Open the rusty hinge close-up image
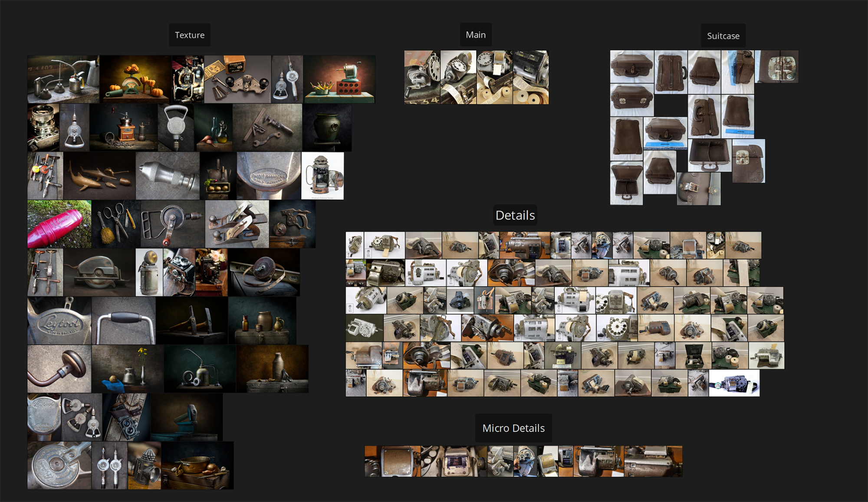Viewport: 868px width, 502px height. click(x=777, y=67)
